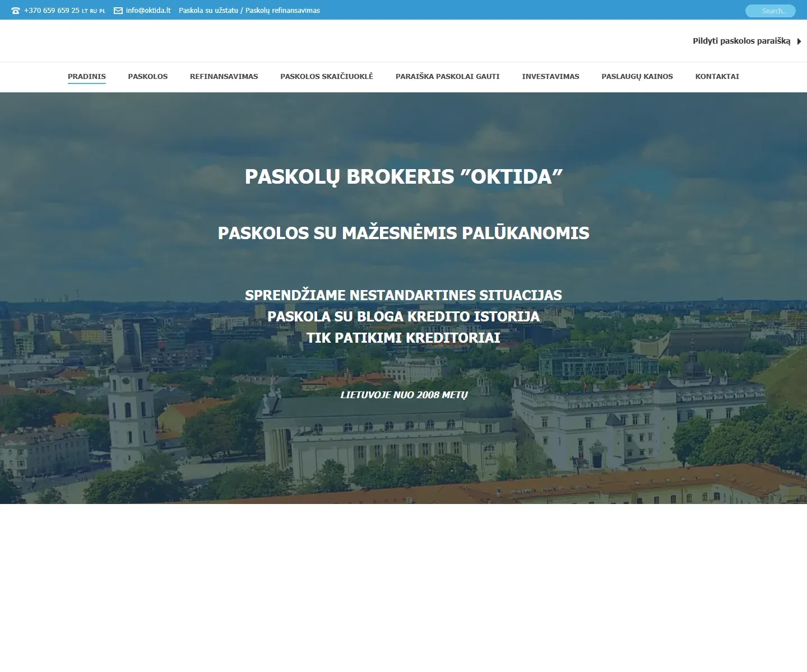Screen dimensions: 807x672
Task: Click text PASKOLA SU BLOGA KREDITO ISTORIJA
Action: 403,316
